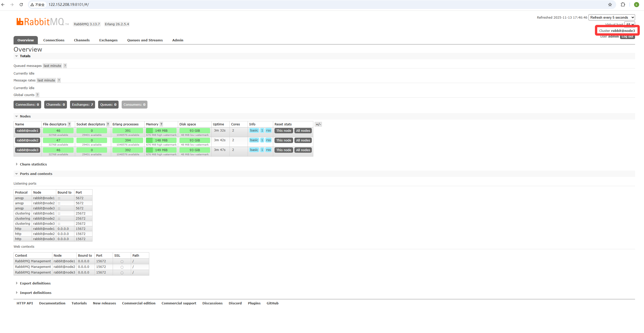The width and height of the screenshot is (644, 333).
Task: Click SSL indicator for rabbit@node1 context
Action: click(122, 261)
